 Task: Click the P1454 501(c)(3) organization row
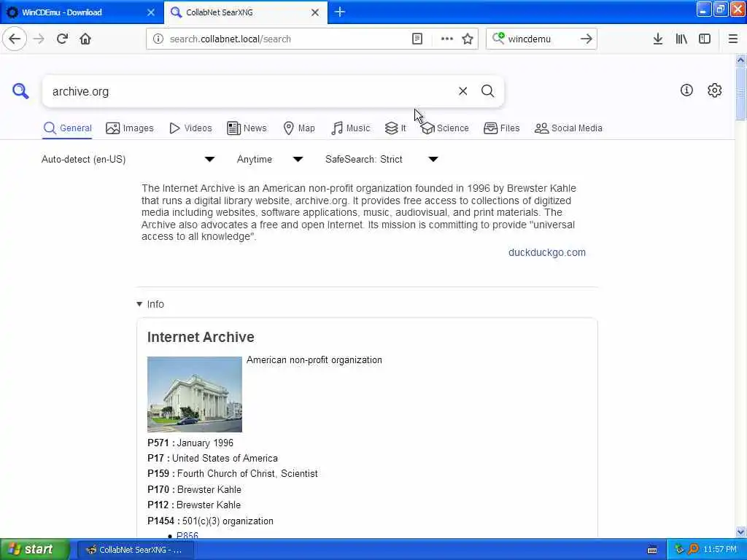[210, 521]
